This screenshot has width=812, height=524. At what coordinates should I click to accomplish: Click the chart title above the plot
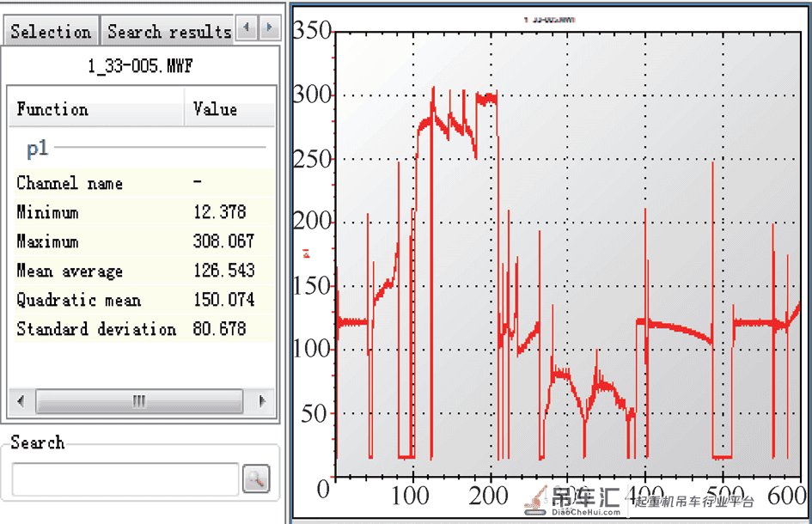tap(549, 20)
